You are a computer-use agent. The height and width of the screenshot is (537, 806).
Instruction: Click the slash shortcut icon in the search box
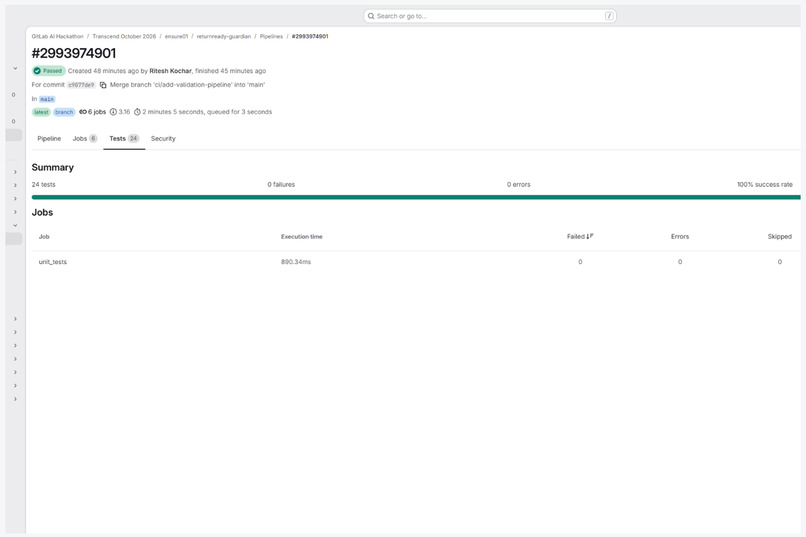[609, 16]
